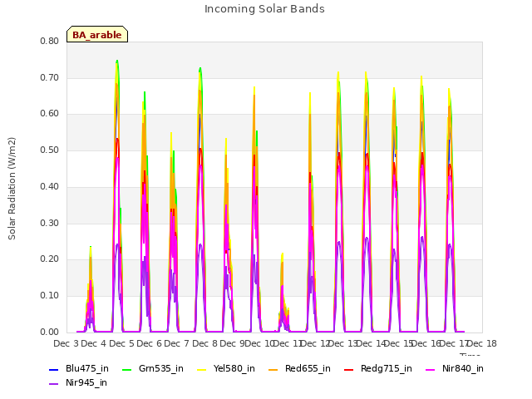Click the Red655_in legend label
Viewport: 532px width, 399px height.
point(308,368)
